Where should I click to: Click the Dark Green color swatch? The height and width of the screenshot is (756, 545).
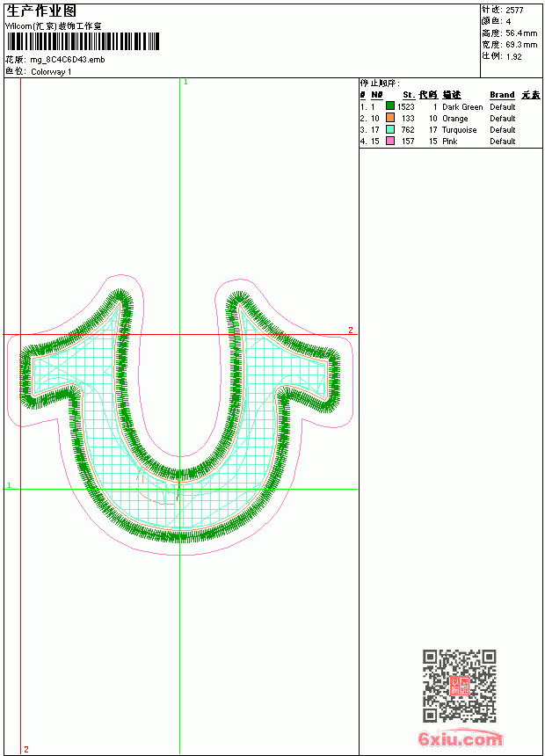click(x=390, y=106)
